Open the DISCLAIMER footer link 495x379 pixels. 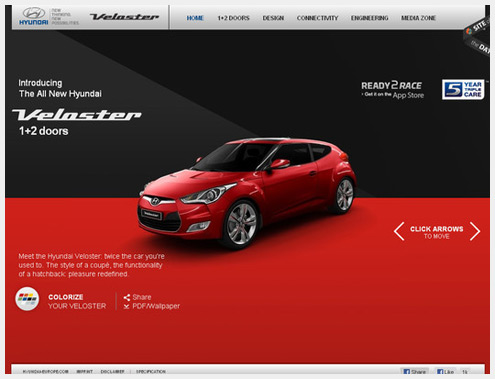[112, 371]
